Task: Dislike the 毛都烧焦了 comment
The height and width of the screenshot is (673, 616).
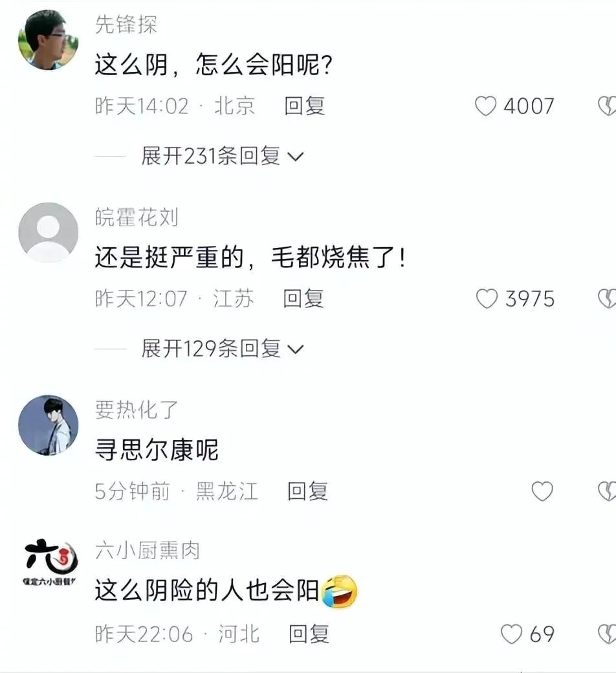Action: pyautogui.click(x=608, y=299)
